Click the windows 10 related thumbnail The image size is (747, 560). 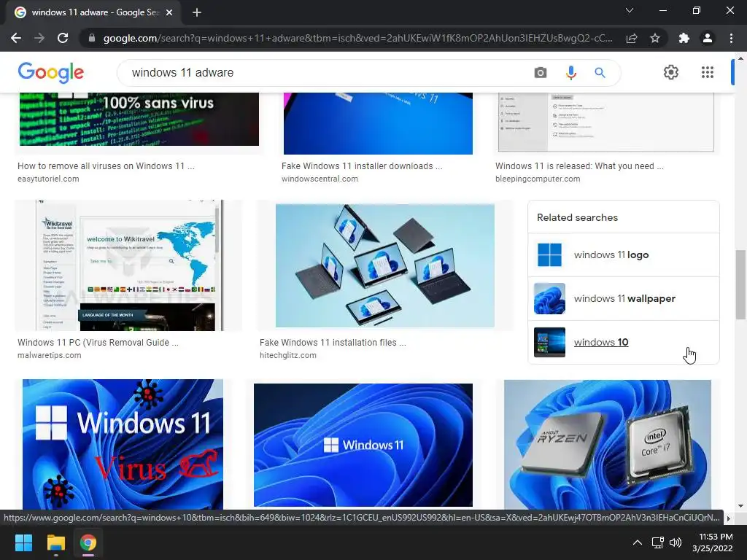pos(549,343)
